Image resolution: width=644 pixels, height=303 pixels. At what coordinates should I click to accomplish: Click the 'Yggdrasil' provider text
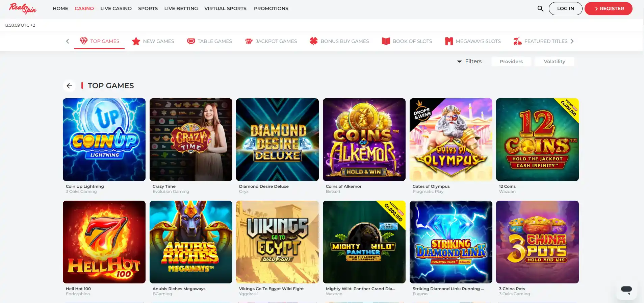(x=248, y=294)
